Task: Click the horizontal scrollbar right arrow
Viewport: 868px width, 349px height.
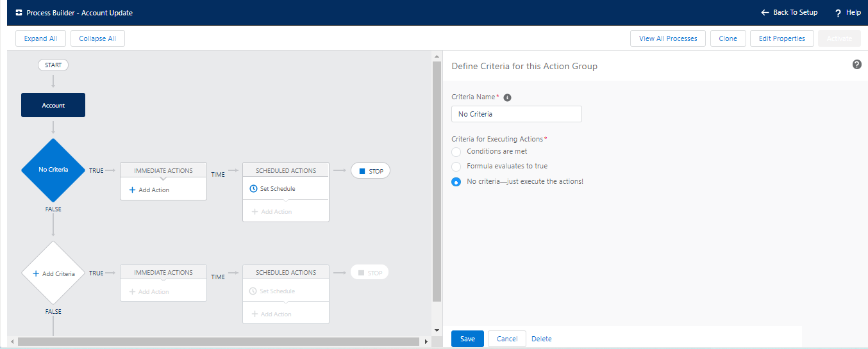Action: [427, 342]
